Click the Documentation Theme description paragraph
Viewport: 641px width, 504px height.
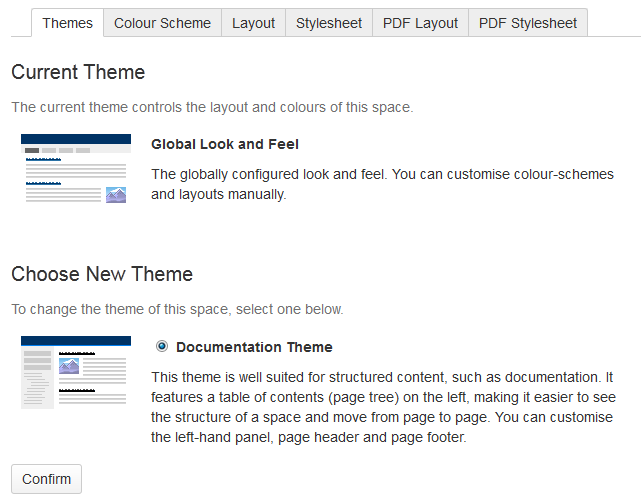383,407
